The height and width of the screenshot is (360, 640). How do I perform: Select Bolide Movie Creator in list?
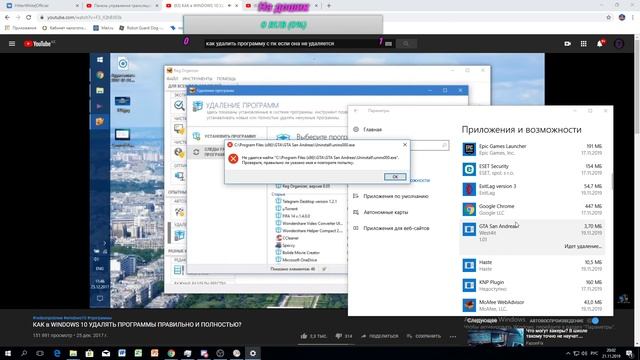pyautogui.click(x=298, y=253)
